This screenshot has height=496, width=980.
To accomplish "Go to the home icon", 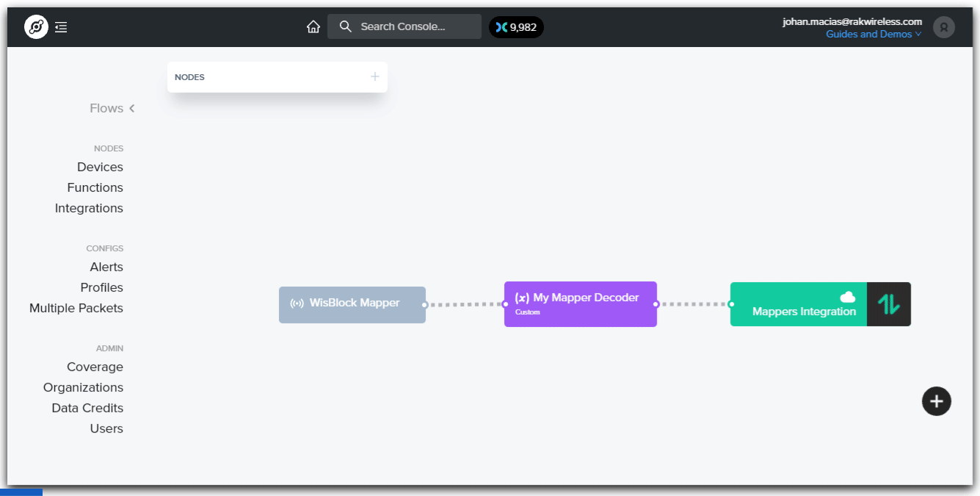I will [313, 27].
